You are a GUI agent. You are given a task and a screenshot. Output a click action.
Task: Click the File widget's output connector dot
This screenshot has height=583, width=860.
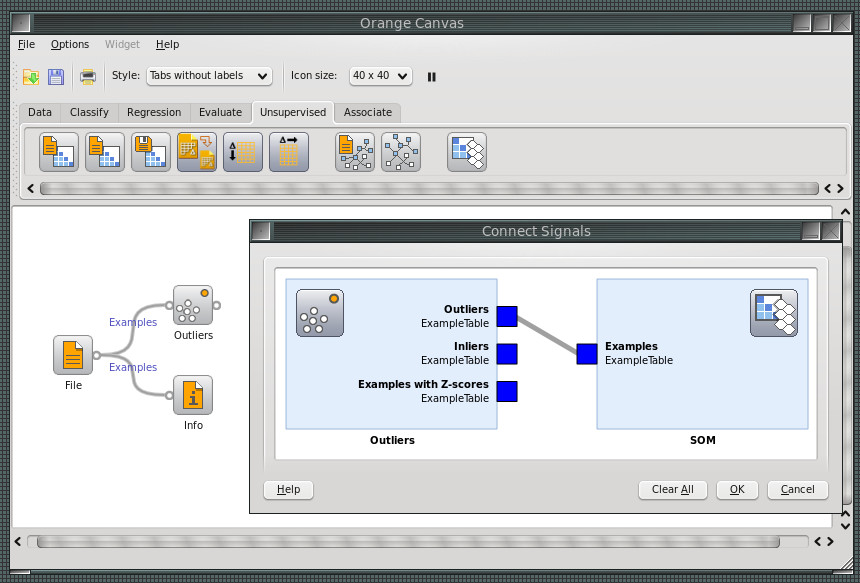[x=97, y=355]
